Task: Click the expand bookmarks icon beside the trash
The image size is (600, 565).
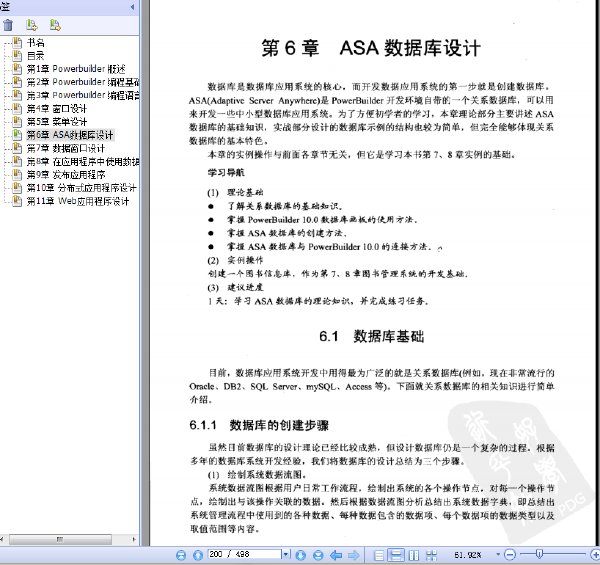Action: point(31,25)
